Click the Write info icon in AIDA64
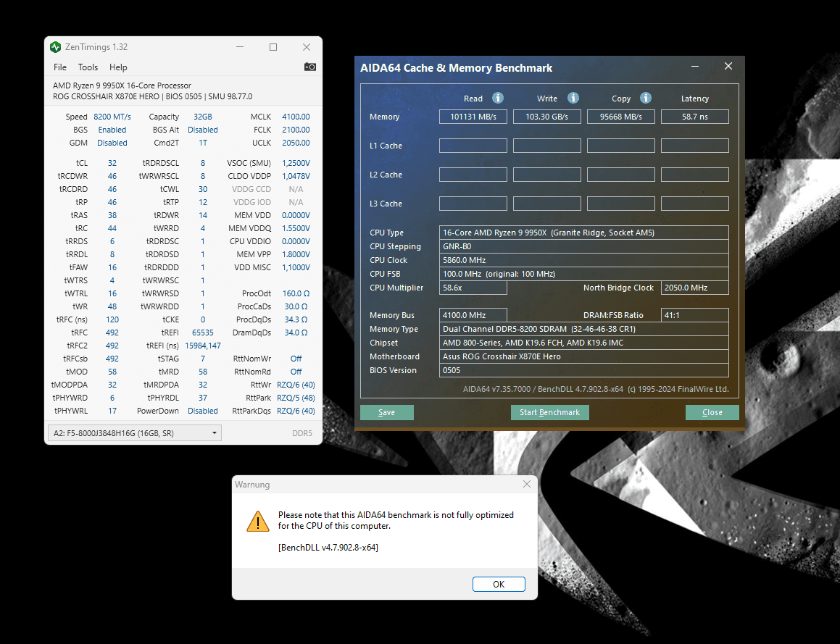Screen dimensions: 840x644 [x=573, y=98]
